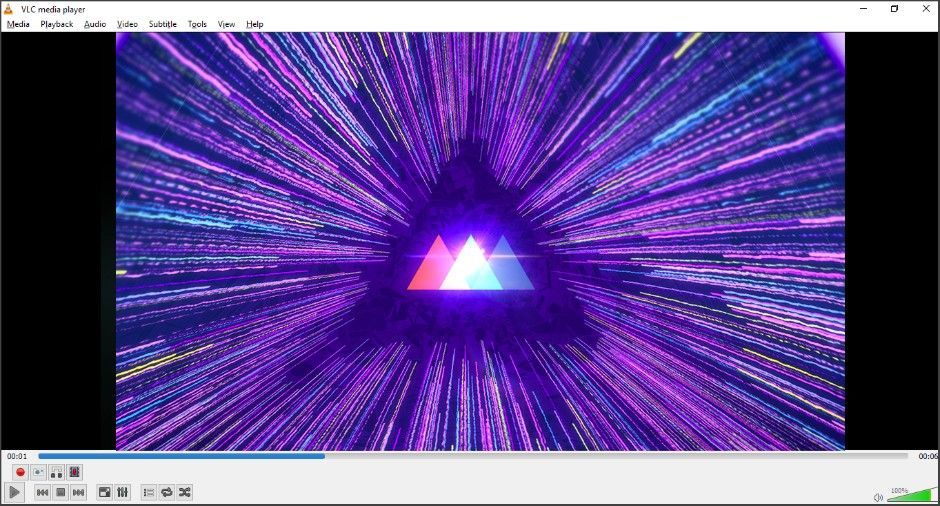940x506 pixels.
Task: Toggle loop repeat mode
Action: [x=167, y=493]
